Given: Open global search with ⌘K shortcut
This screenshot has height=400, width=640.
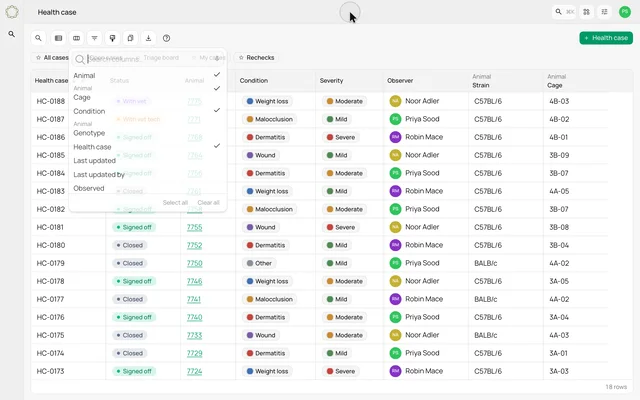Looking at the screenshot, I should 564,12.
